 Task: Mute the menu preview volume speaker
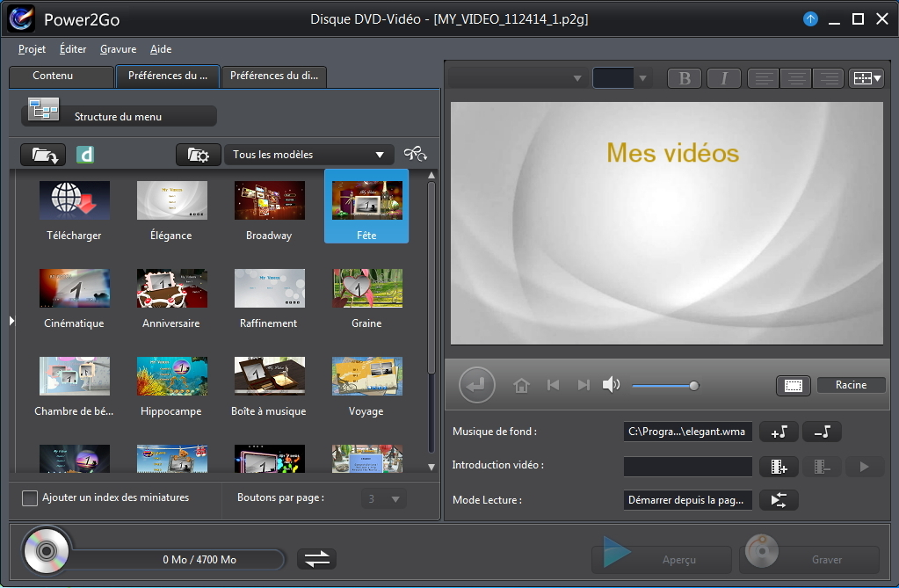click(x=611, y=385)
